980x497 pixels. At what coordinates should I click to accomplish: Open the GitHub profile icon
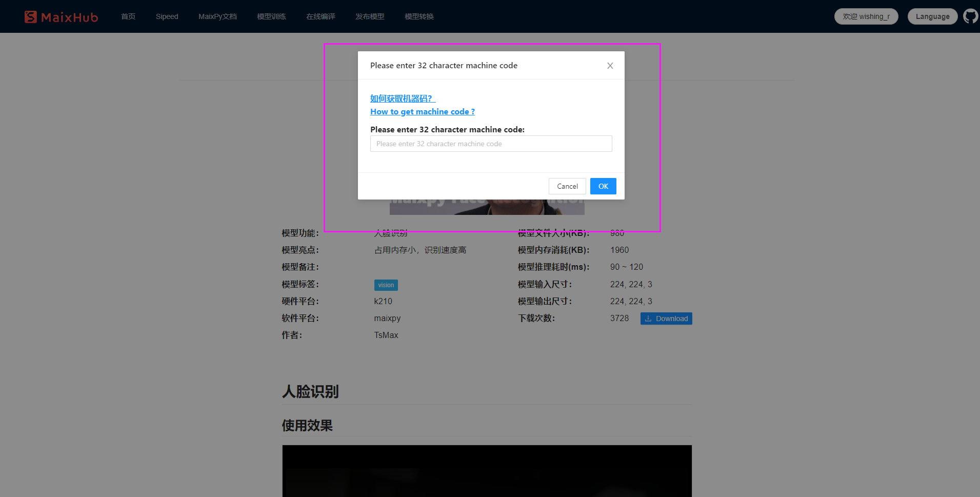(970, 16)
